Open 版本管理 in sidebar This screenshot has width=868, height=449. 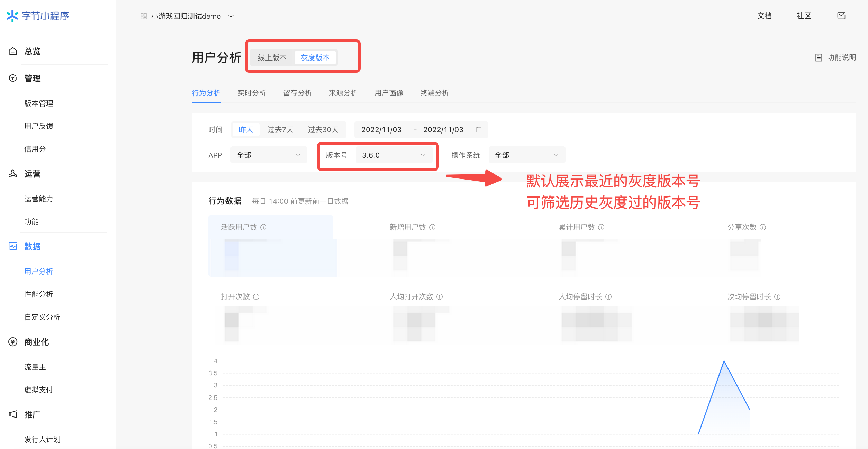tap(39, 103)
